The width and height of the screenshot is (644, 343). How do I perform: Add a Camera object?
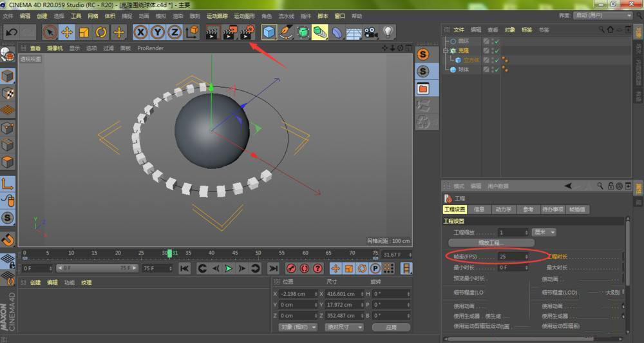(371, 32)
